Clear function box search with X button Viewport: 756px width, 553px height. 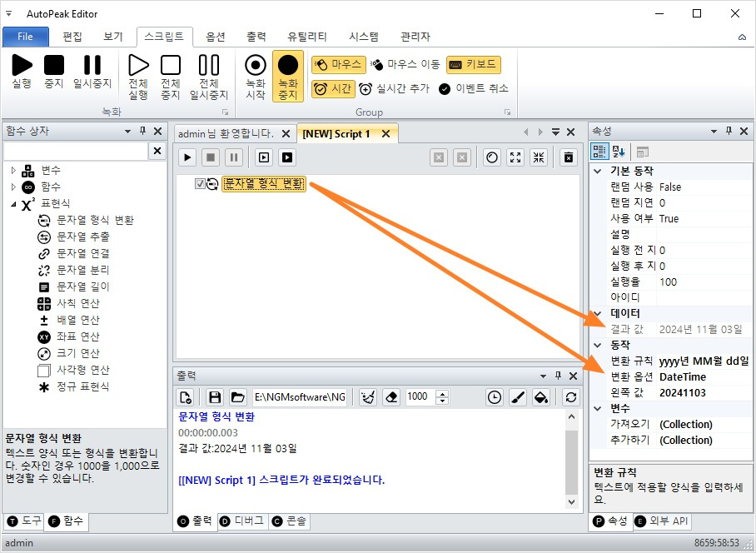pyautogui.click(x=157, y=151)
